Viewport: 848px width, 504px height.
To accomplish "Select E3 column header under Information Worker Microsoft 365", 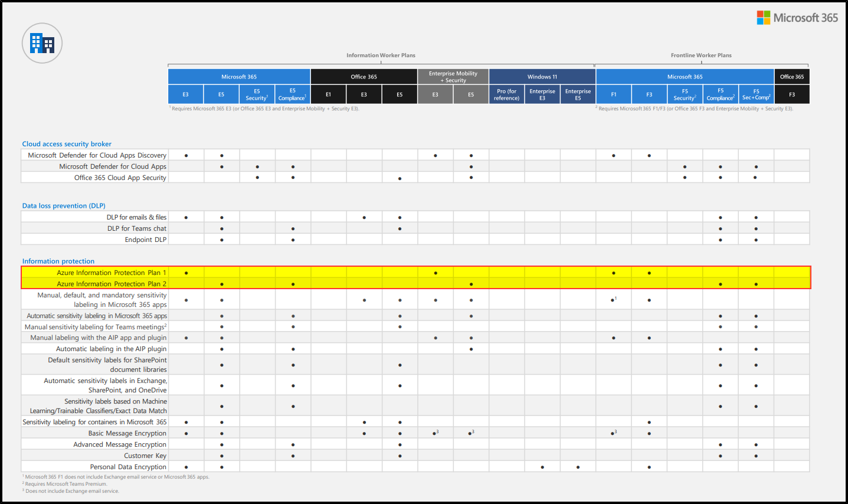I will pyautogui.click(x=185, y=94).
